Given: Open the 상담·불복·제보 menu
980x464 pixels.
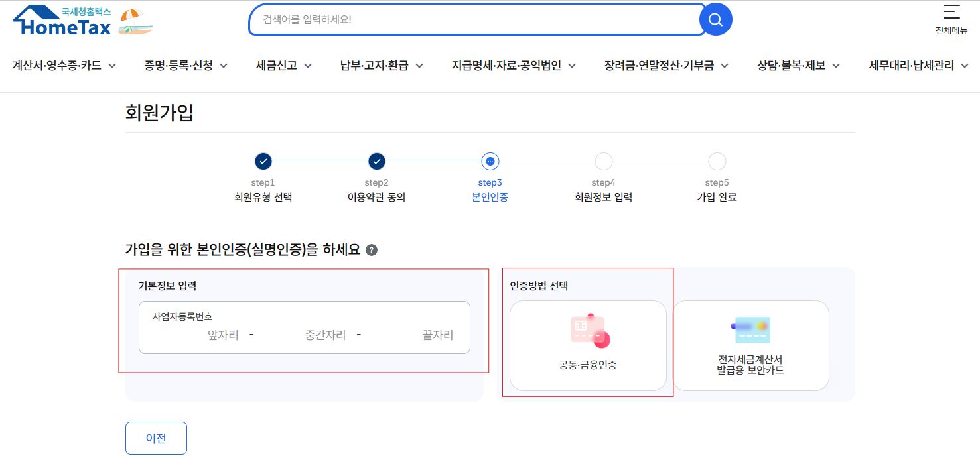Looking at the screenshot, I should 798,66.
